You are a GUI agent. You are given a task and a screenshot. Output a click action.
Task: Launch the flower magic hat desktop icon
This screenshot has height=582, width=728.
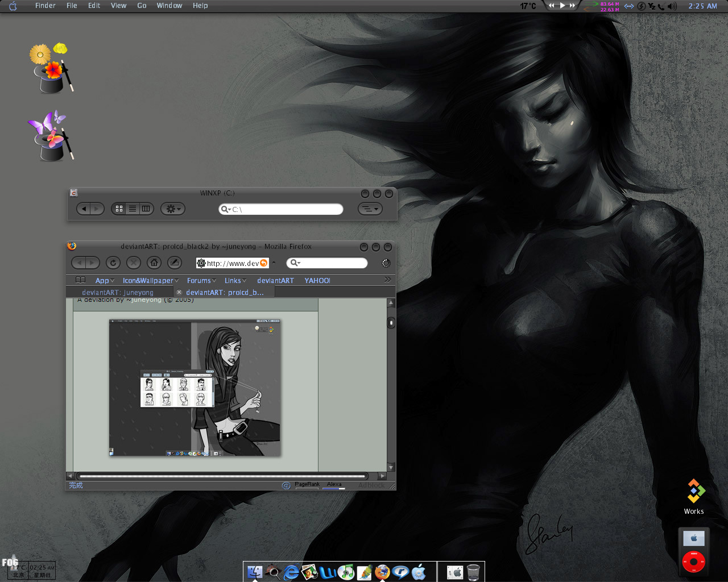pos(51,68)
